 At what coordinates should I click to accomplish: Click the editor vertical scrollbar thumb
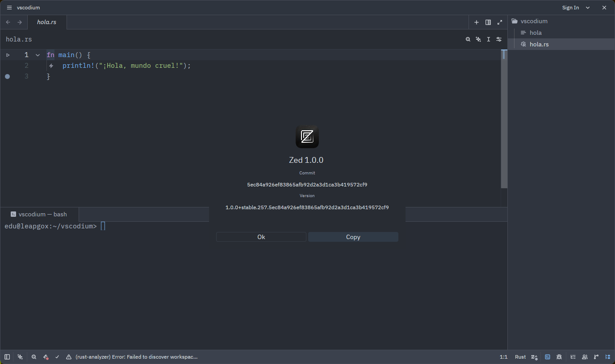(504, 120)
